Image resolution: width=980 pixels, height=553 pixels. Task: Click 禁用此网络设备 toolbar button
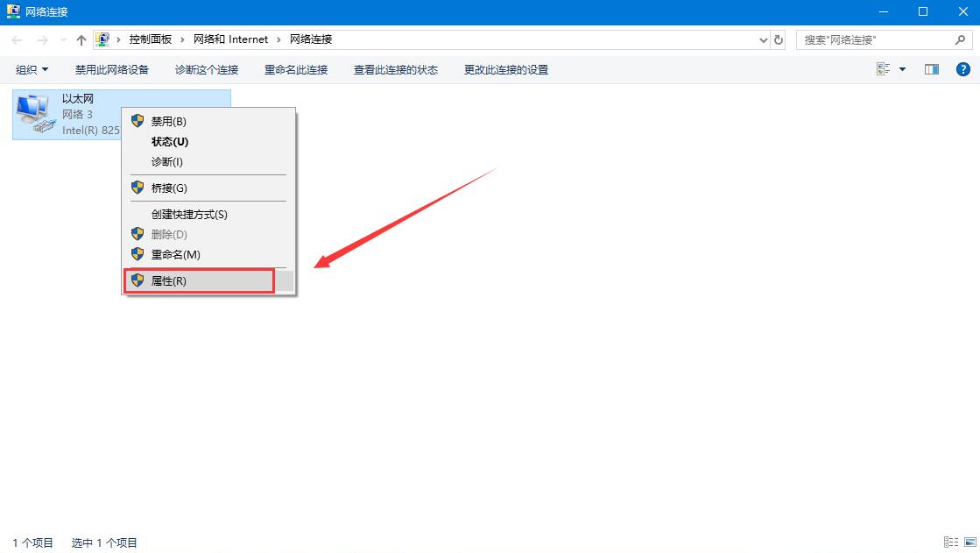point(112,69)
